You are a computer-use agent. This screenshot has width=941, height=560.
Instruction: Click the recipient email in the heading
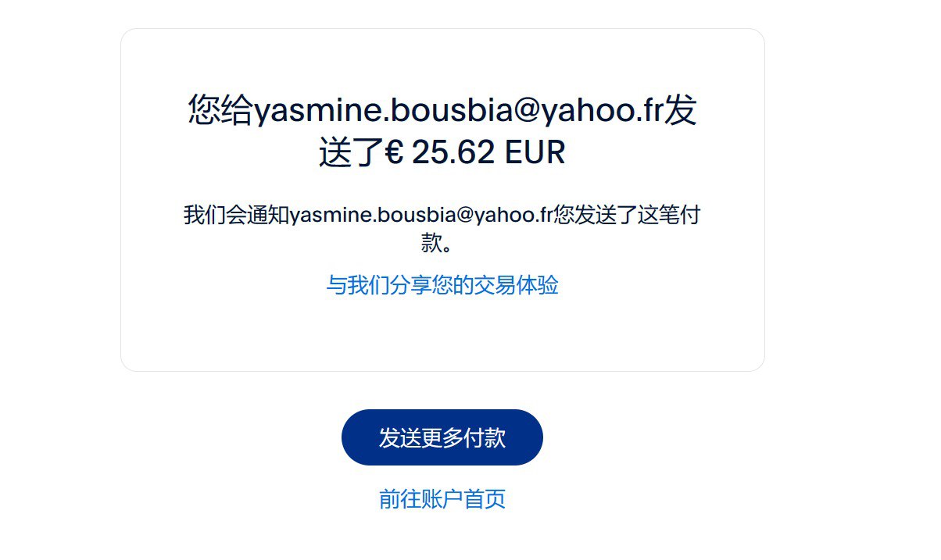pos(459,112)
